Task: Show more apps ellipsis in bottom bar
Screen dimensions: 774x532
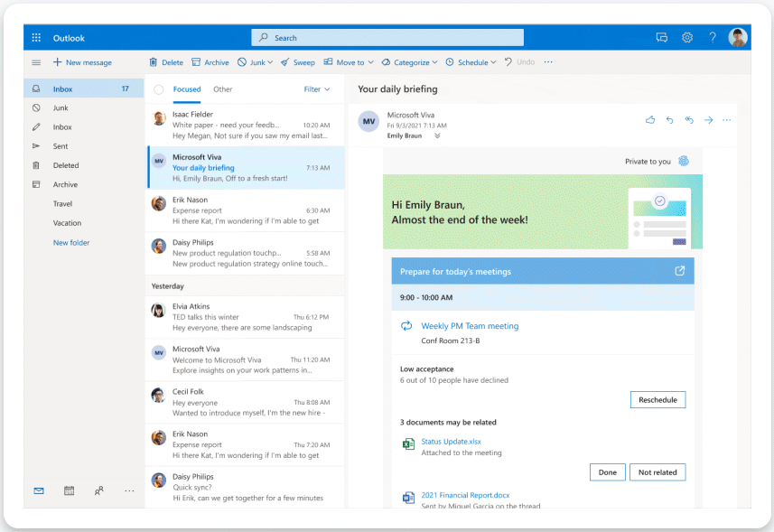Action: [x=129, y=490]
